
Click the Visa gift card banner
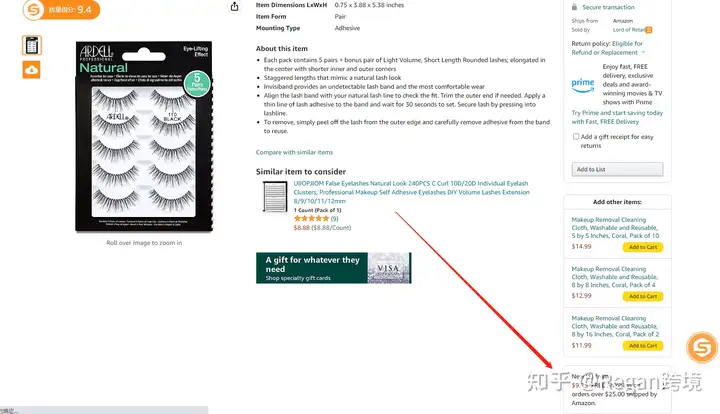click(x=333, y=268)
